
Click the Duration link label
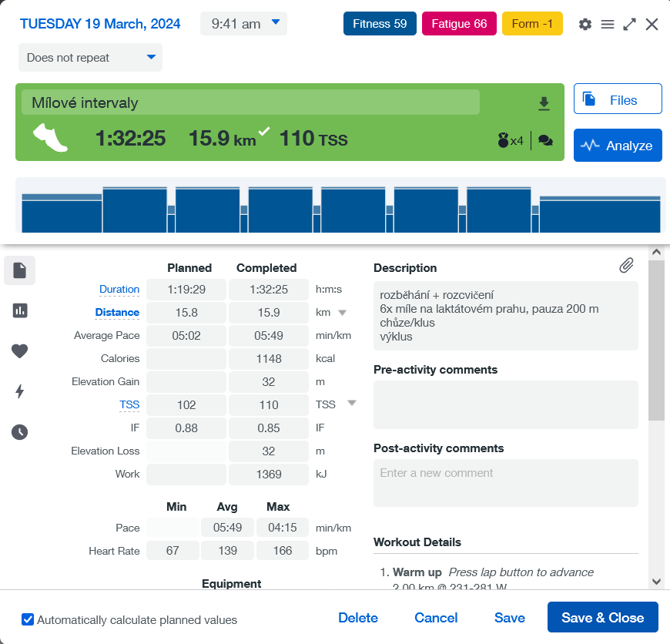pos(119,290)
